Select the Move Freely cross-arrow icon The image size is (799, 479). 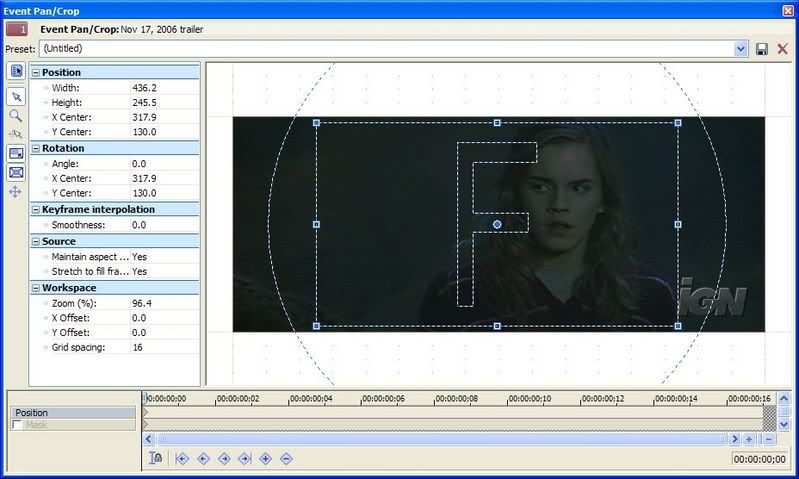click(x=15, y=192)
